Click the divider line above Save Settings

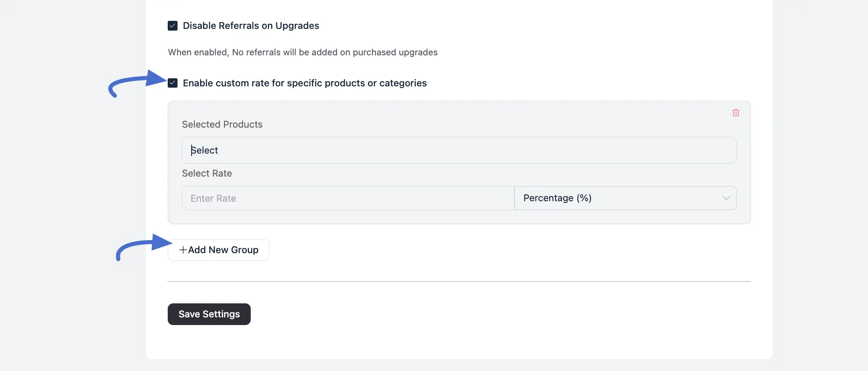click(459, 281)
